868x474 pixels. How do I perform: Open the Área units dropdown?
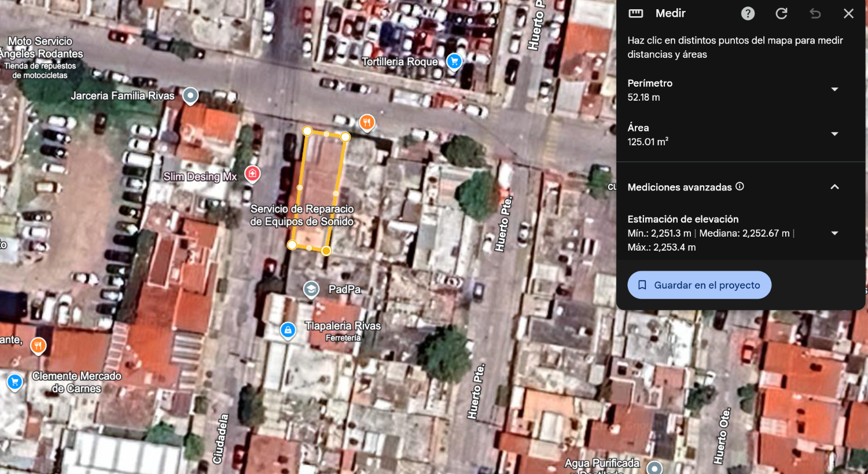[x=834, y=134]
